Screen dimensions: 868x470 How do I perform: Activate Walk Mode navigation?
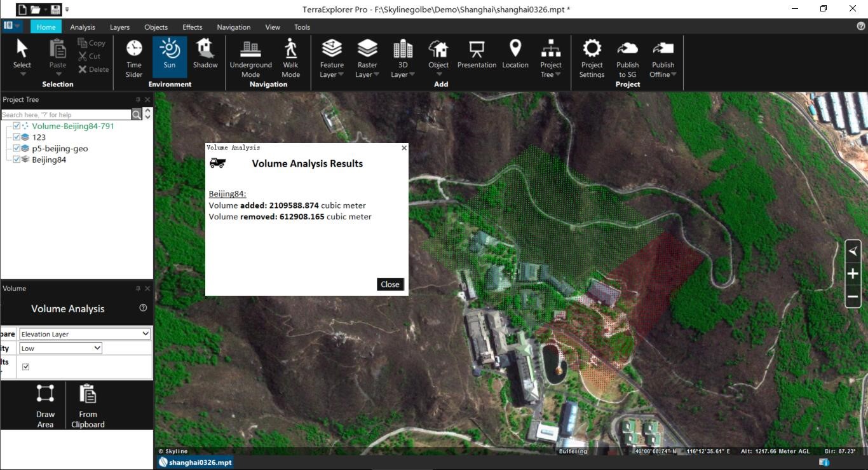pyautogui.click(x=290, y=58)
